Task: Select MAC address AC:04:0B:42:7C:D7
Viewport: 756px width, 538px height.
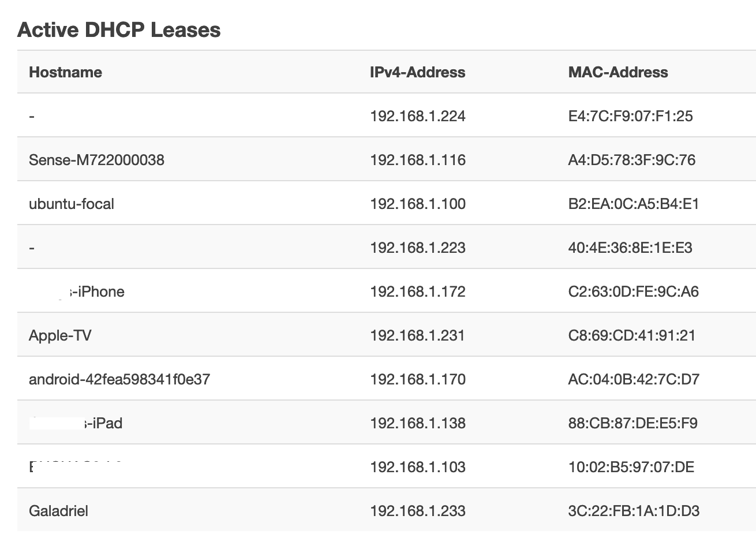Action: coord(634,379)
